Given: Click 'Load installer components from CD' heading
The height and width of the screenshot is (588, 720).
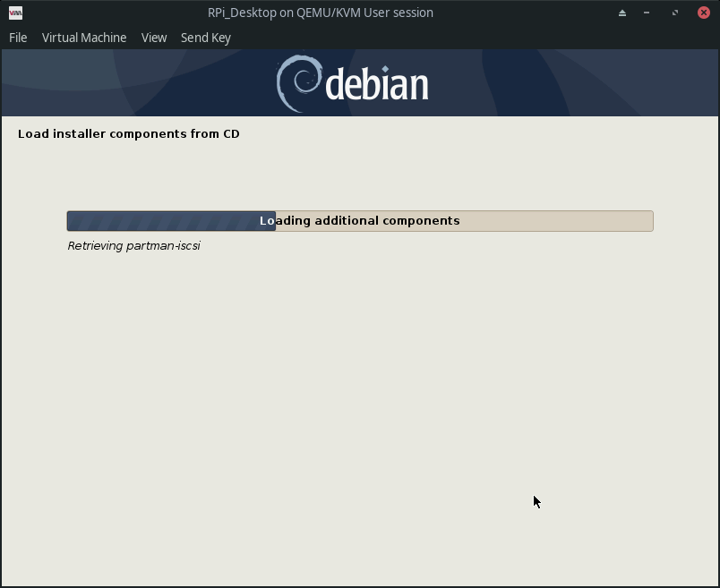Looking at the screenshot, I should (129, 133).
